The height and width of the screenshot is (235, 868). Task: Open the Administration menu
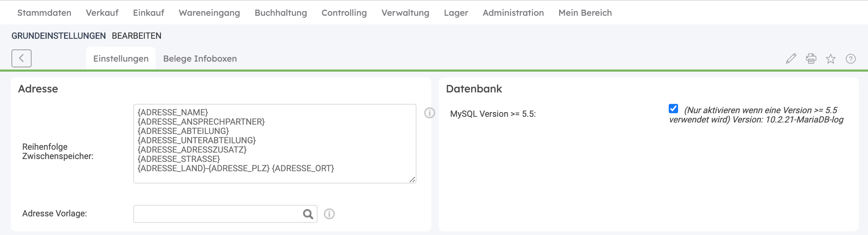[x=513, y=13]
